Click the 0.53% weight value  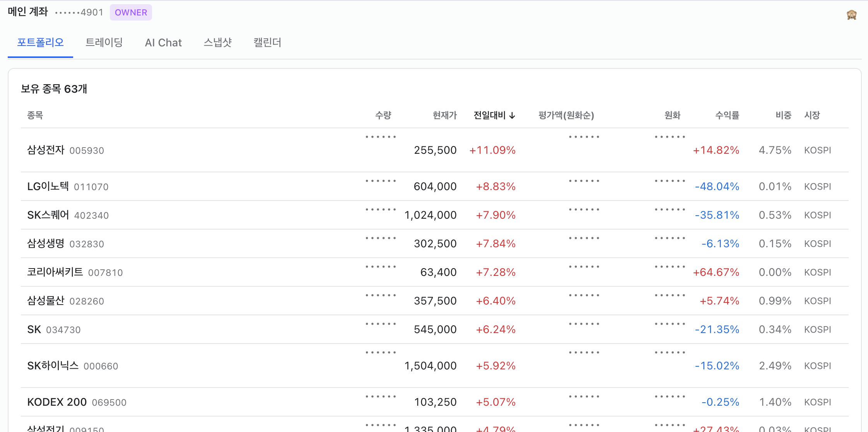(775, 215)
